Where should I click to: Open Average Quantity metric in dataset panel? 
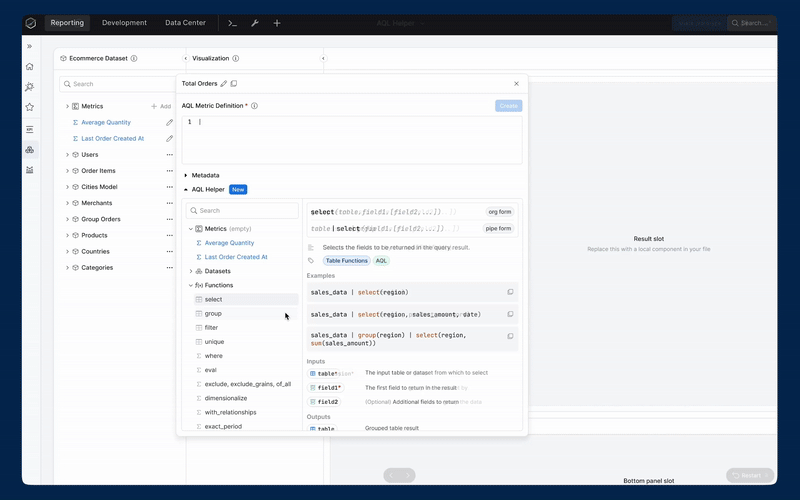pyautogui.click(x=106, y=122)
